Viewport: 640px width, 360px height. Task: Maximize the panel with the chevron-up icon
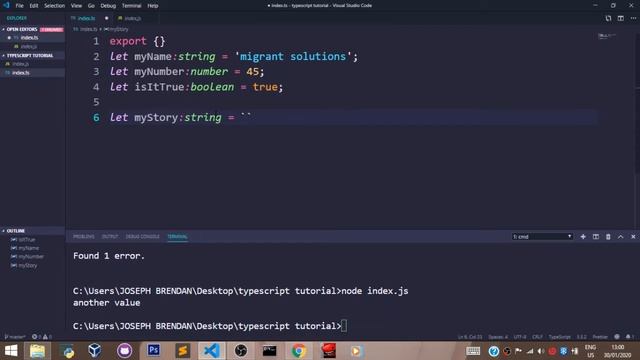click(x=620, y=237)
